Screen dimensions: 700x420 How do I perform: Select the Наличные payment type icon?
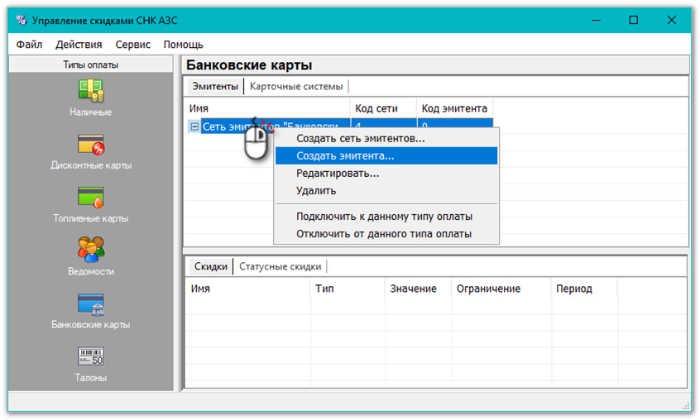pos(91,90)
